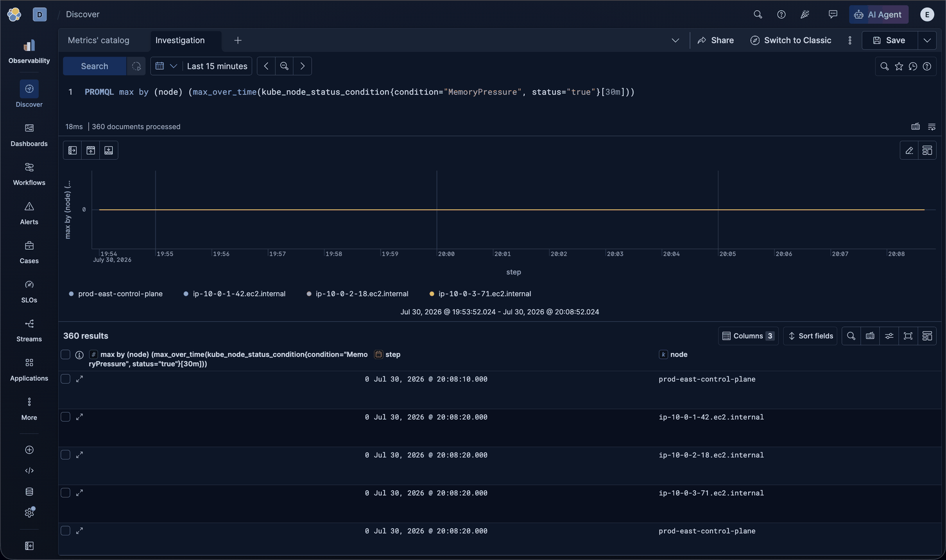Expand first prod-east-control-plane row details
Viewport: 946px width, 560px height.
80,379
